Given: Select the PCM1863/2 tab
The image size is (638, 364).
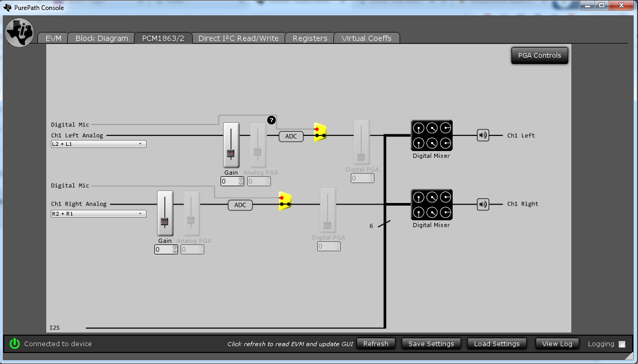Looking at the screenshot, I should pyautogui.click(x=163, y=38).
